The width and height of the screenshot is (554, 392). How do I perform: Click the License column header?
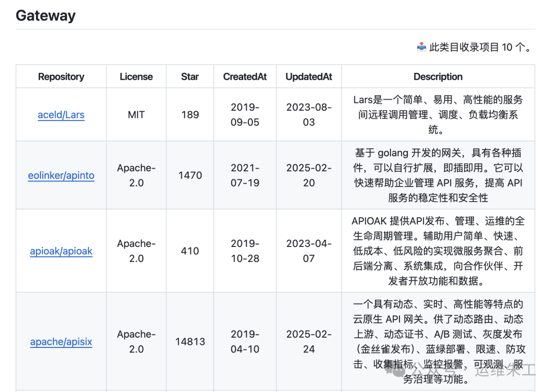[x=136, y=76]
